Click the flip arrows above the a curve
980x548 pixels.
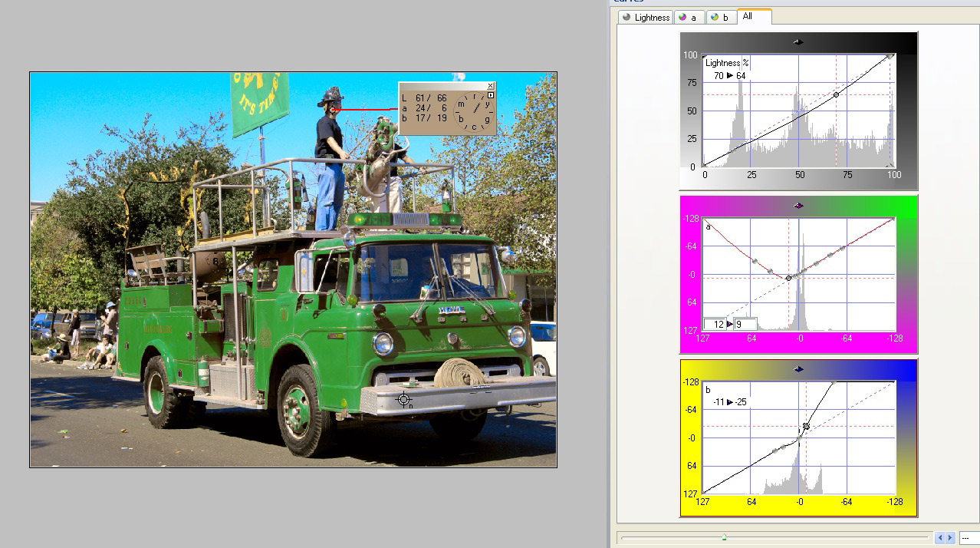798,205
